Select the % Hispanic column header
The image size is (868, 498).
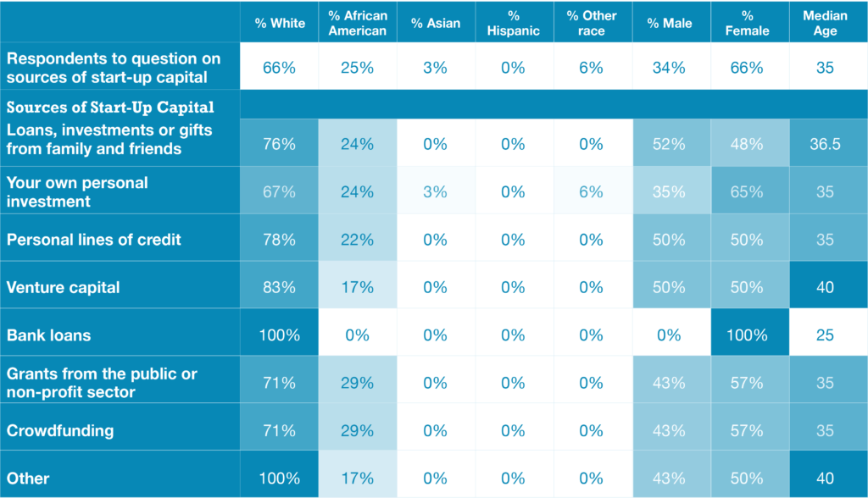(x=513, y=23)
